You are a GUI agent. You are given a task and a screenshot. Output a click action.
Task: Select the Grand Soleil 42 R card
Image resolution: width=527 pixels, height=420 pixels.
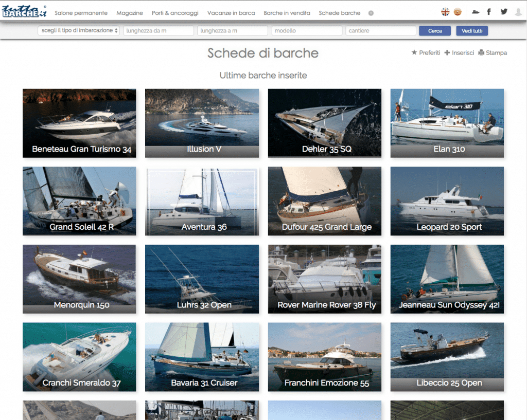[x=79, y=201]
